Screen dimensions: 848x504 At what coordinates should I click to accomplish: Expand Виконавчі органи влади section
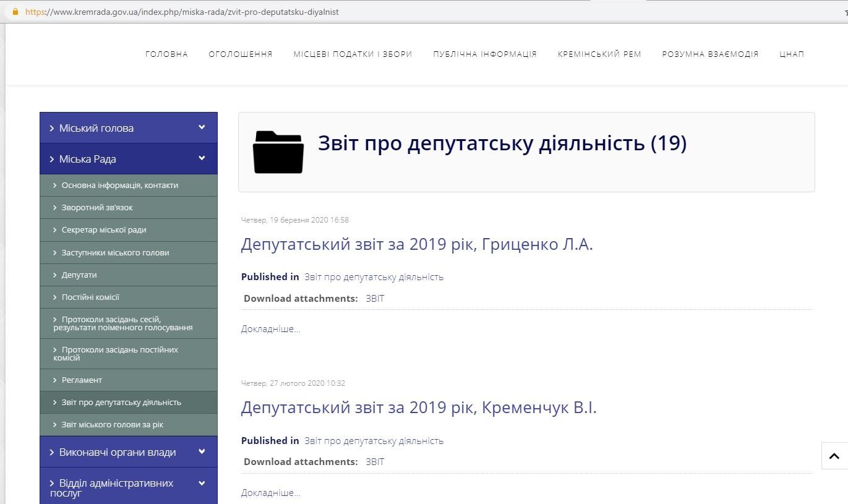[202, 452]
